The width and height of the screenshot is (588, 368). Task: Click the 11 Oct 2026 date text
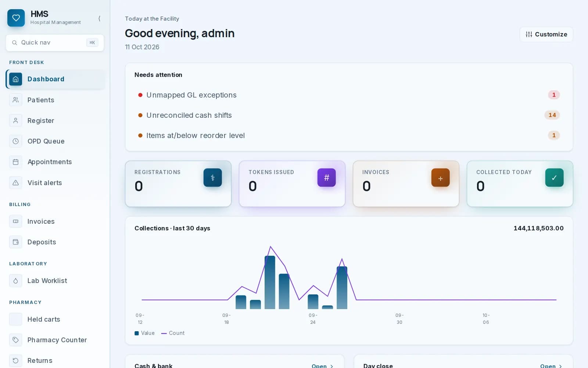[x=142, y=47]
